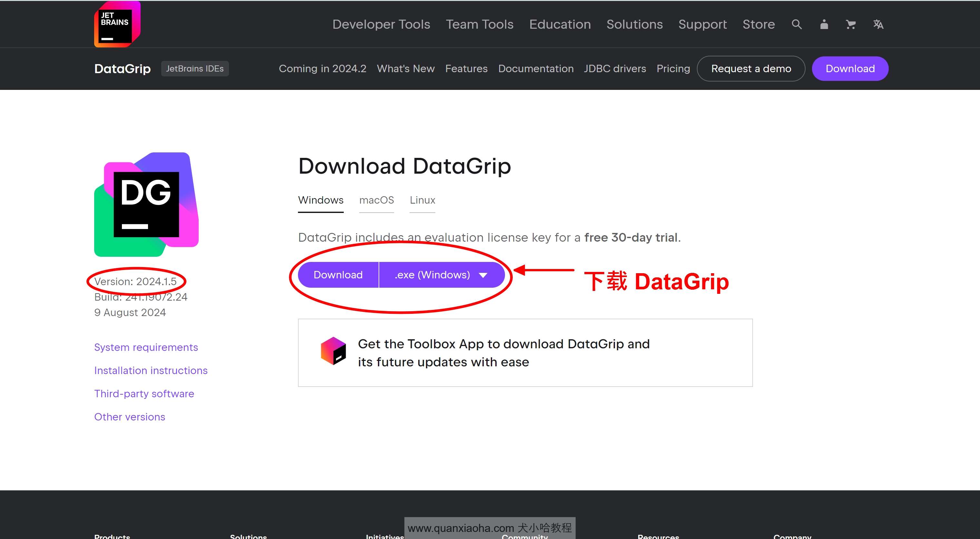Open Team Tools menu
The image size is (980, 539).
coord(479,24)
